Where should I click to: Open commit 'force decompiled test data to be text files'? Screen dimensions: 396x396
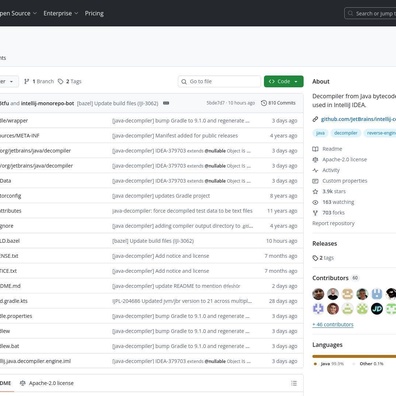(182, 211)
